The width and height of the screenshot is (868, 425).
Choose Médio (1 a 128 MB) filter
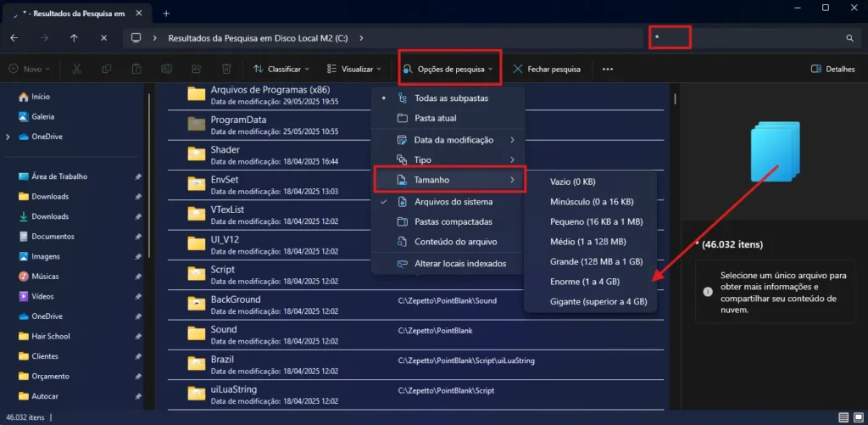[590, 242]
